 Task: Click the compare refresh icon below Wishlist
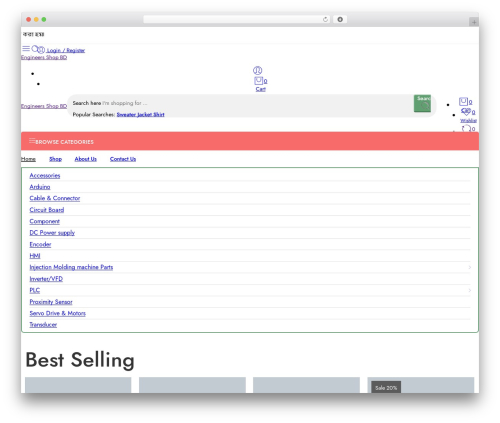466,129
